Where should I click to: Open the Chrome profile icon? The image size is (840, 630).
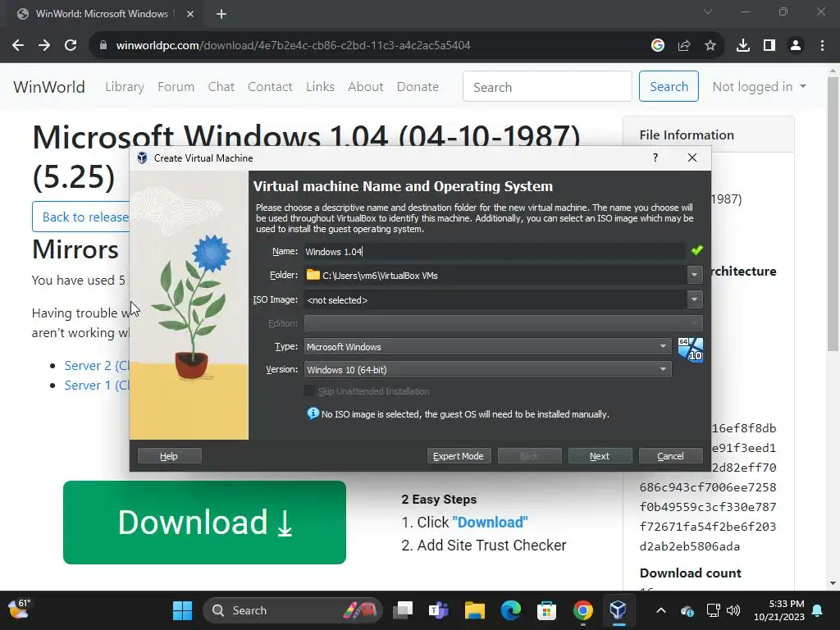pyautogui.click(x=796, y=46)
